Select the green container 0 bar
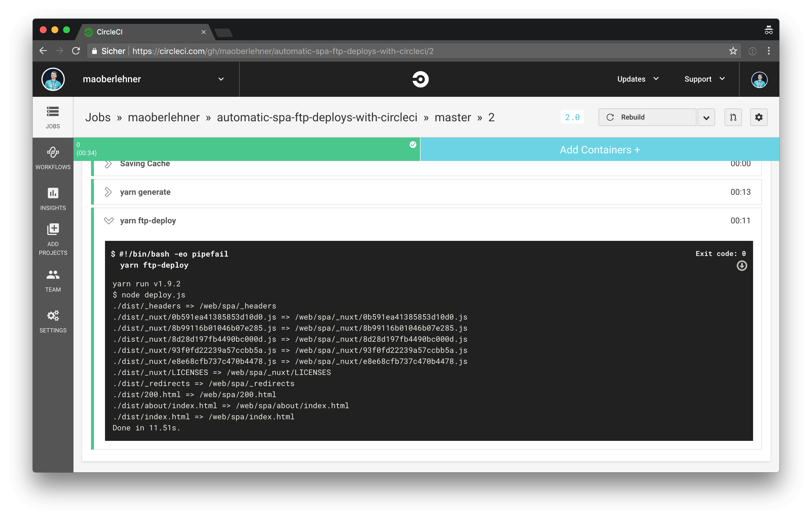 (246, 149)
